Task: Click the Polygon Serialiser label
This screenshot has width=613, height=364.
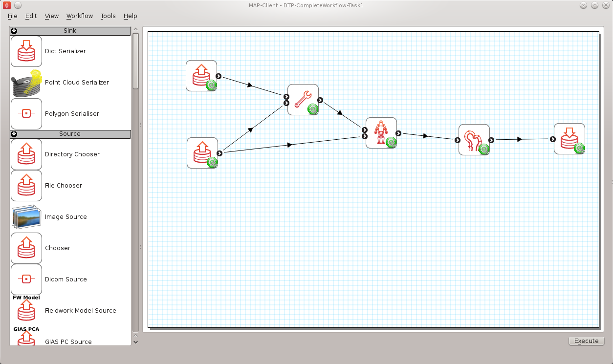Action: 72,114
